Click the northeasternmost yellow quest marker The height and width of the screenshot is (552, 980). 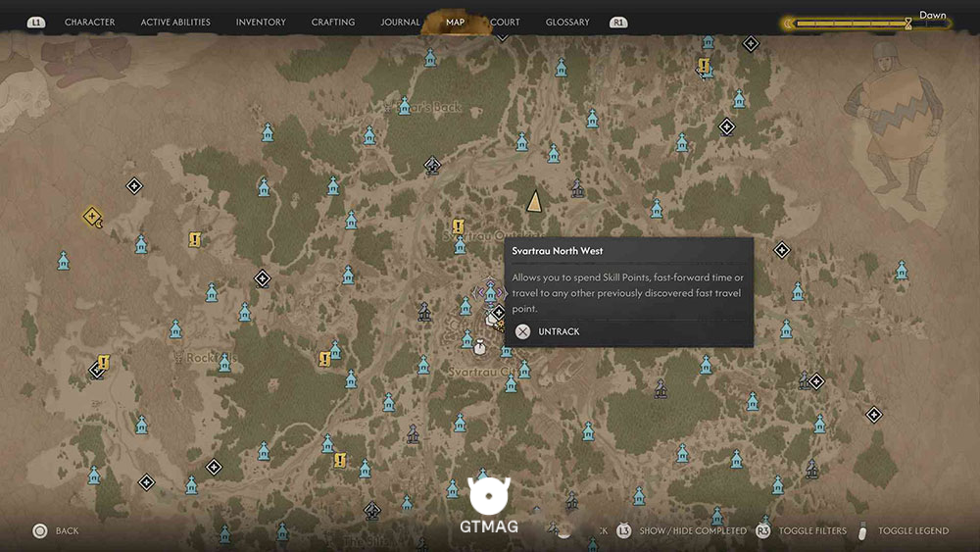tap(704, 65)
